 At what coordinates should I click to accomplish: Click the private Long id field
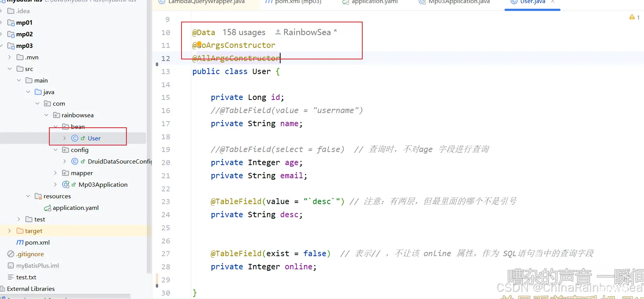click(x=247, y=97)
